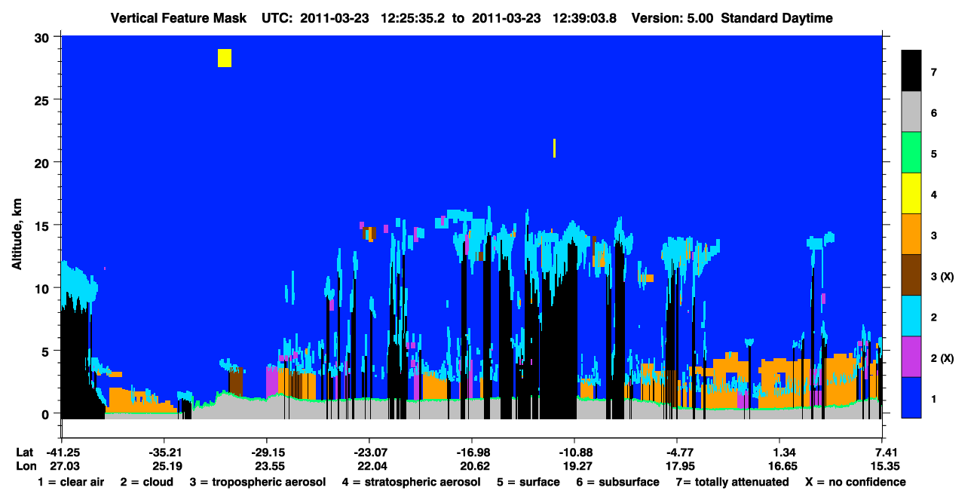Click the '0' altitude tick label
This screenshot has height=503, width=980.
(x=47, y=414)
